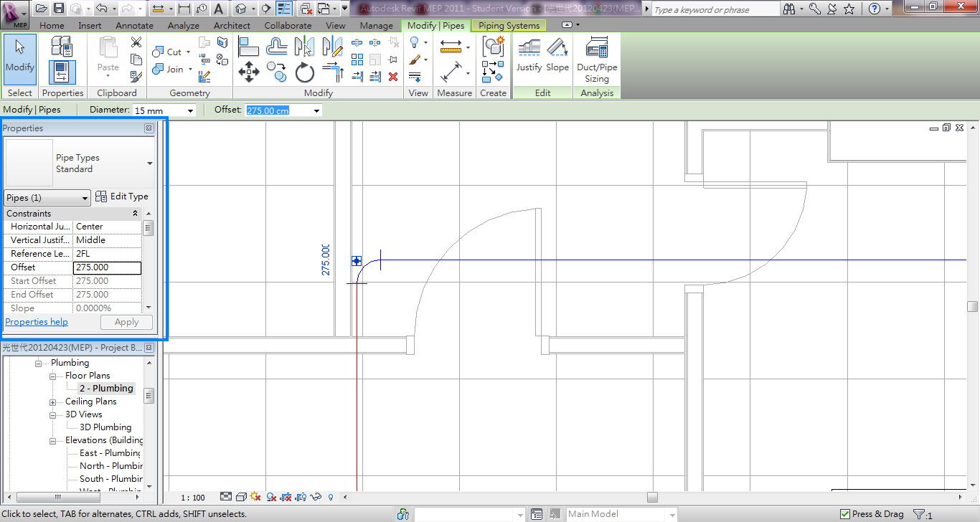Open the Pipe Types type selector dropdown
This screenshot has width=980, height=522.
(x=150, y=163)
